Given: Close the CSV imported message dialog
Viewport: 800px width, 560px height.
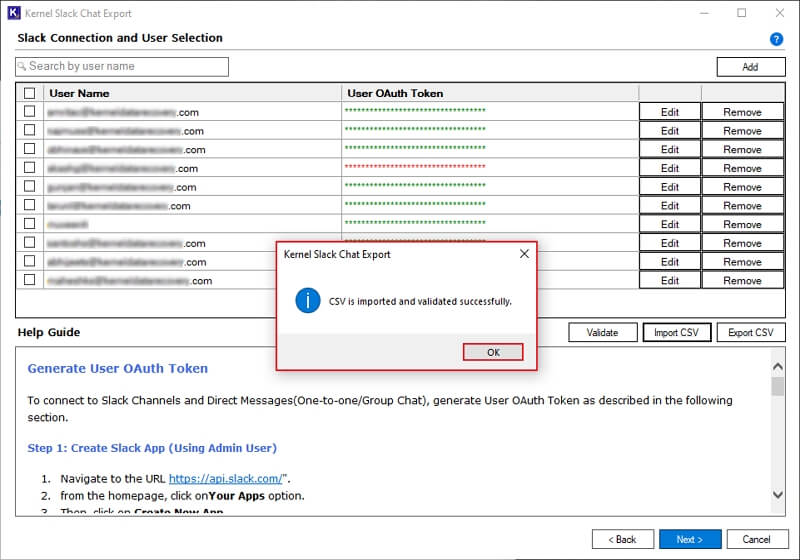Looking at the screenshot, I should (x=524, y=254).
